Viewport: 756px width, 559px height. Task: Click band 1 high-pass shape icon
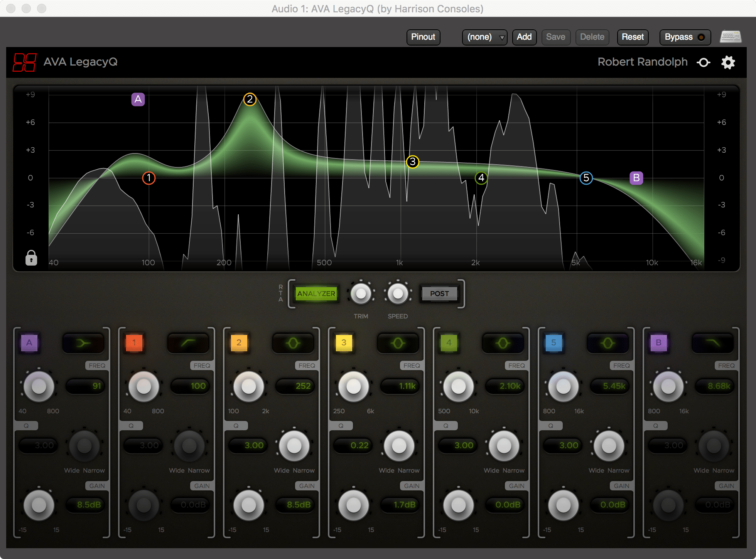pos(188,343)
